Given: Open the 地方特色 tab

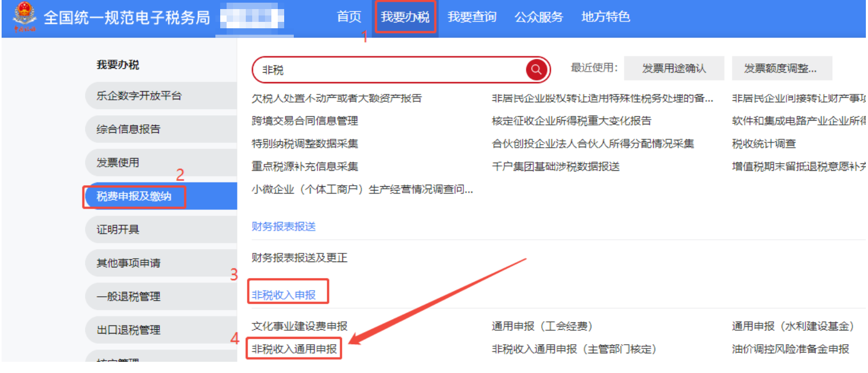Looking at the screenshot, I should pos(606,17).
